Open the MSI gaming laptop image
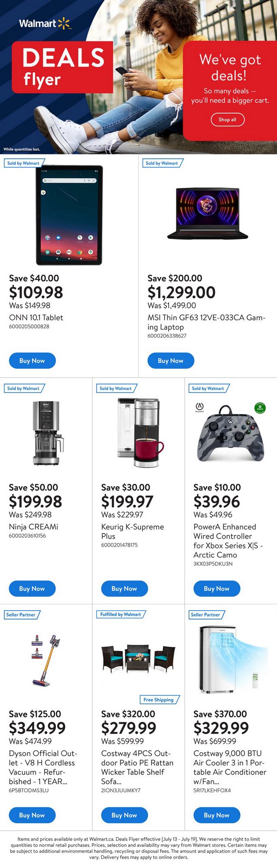This screenshot has height=868, width=277. pos(208,214)
